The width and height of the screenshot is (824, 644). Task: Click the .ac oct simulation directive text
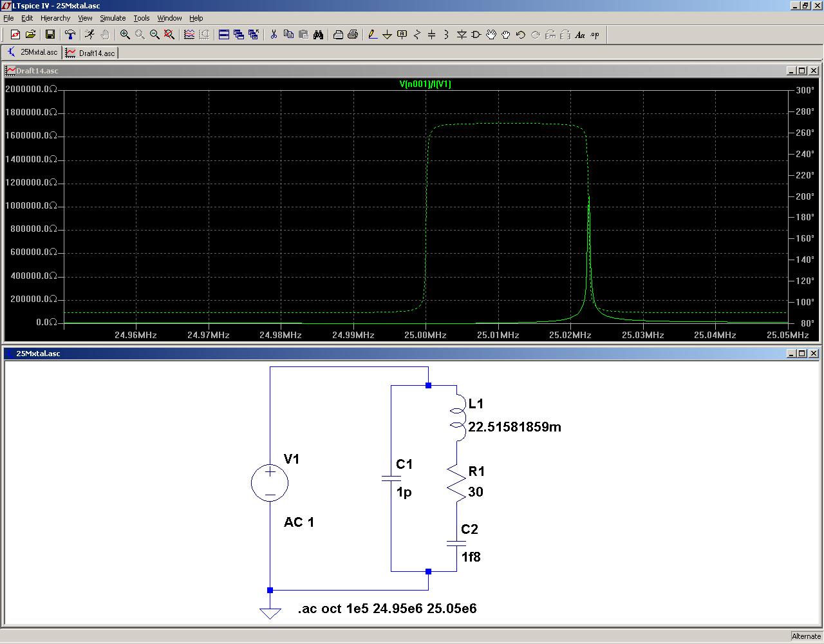coord(388,609)
